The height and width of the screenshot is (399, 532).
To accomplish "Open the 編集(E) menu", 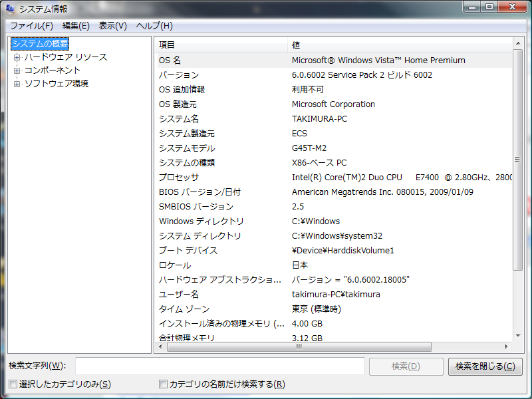I will click(x=76, y=26).
